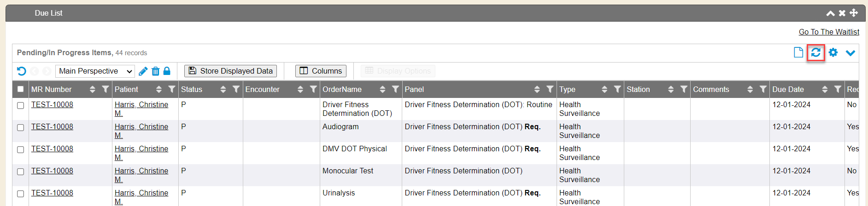
Task: Collapse the grid with the blue chevron
Action: click(x=850, y=53)
